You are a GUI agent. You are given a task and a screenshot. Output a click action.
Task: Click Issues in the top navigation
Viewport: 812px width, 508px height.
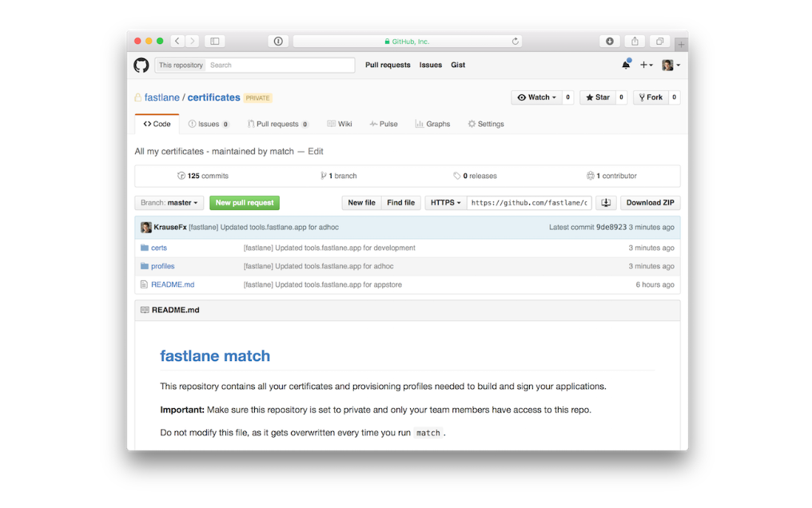[431, 65]
